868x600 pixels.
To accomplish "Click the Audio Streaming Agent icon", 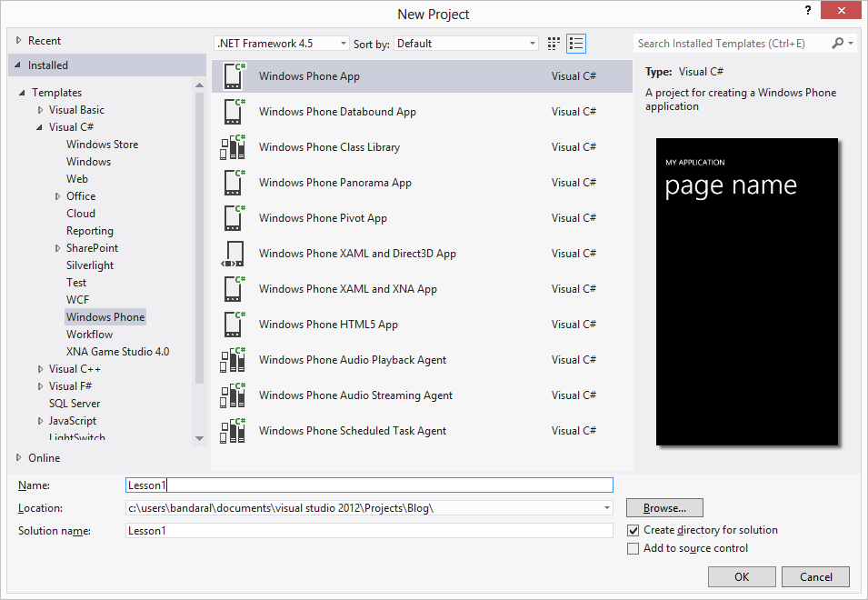I will 233,395.
